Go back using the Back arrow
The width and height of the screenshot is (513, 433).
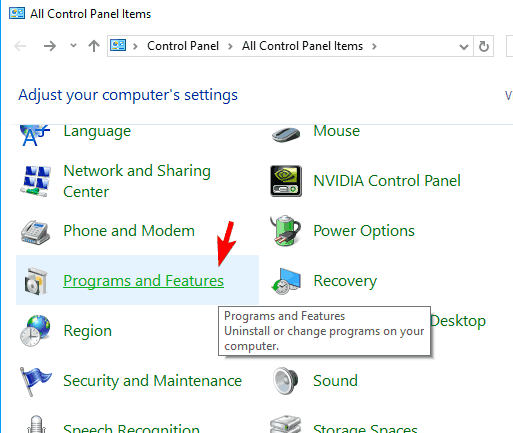20,46
